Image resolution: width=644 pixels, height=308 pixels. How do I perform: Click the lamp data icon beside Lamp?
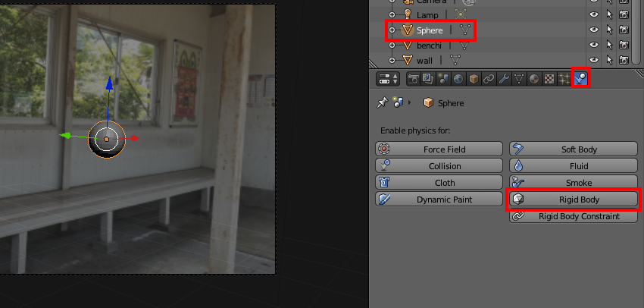point(461,14)
